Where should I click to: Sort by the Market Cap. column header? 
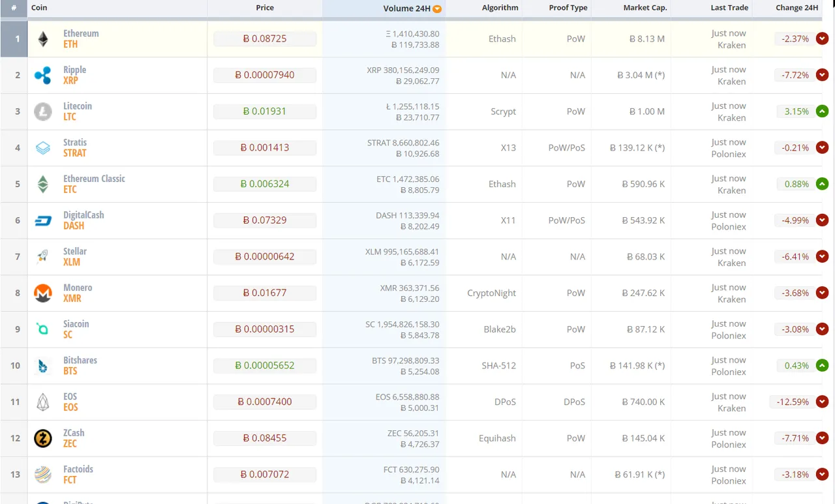(645, 8)
